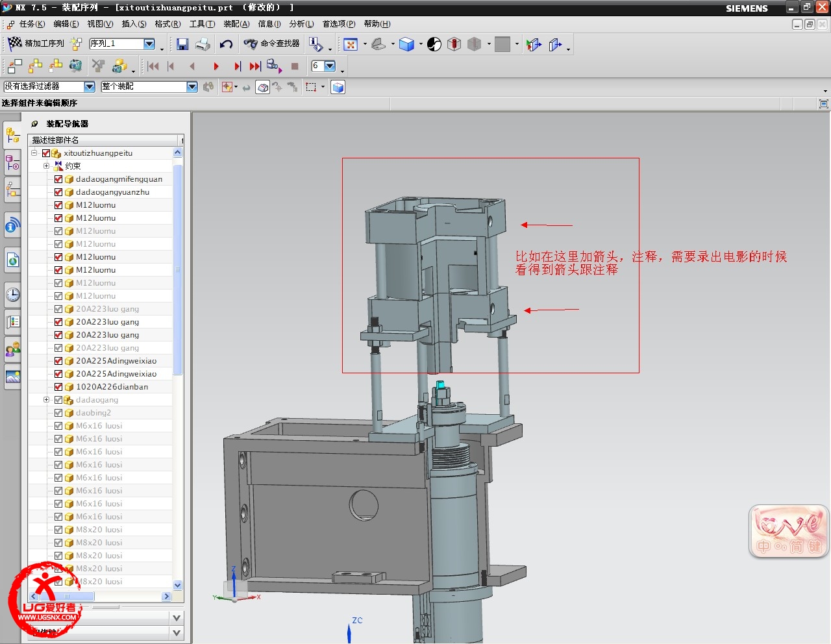Click the Print icon

(x=203, y=43)
